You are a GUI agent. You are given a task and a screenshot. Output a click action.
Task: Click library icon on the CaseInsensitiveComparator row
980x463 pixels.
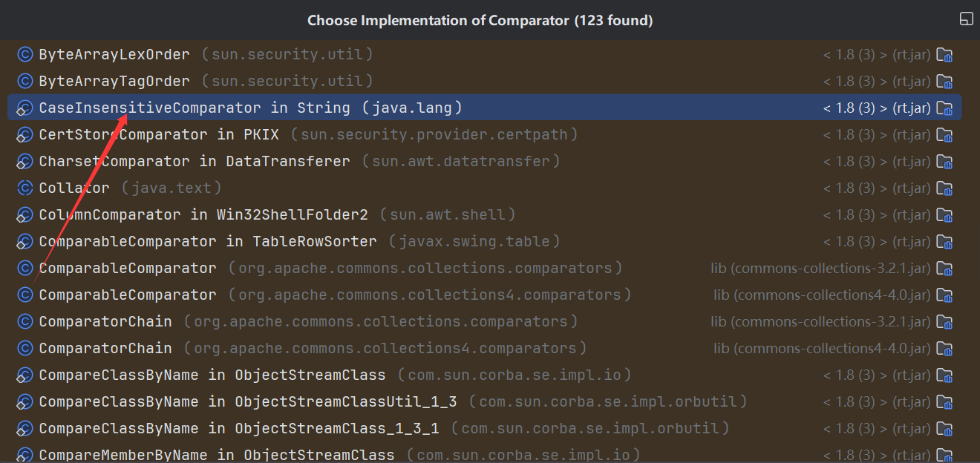(x=944, y=108)
